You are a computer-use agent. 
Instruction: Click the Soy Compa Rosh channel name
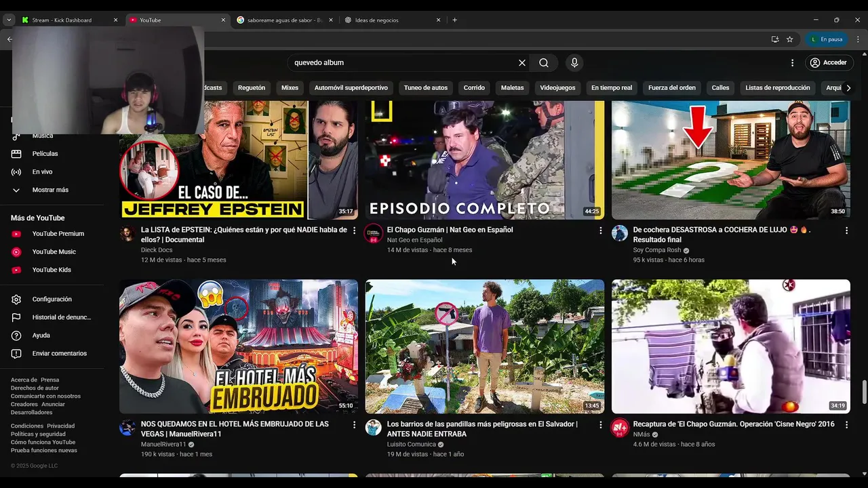[x=657, y=250]
